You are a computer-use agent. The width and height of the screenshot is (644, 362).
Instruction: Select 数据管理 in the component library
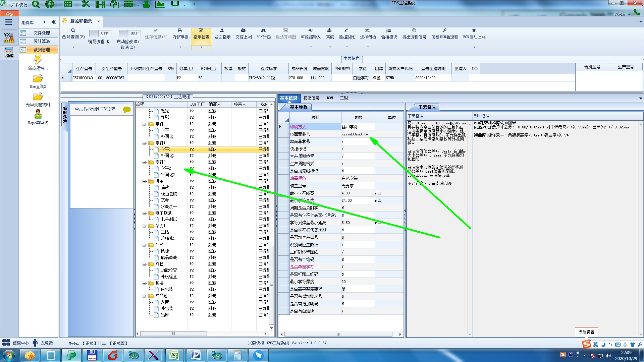coord(41,50)
